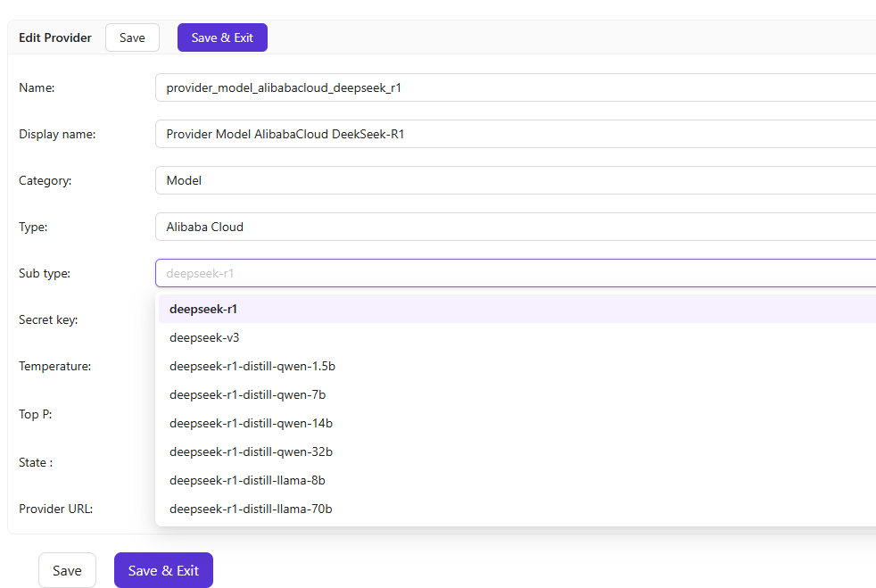Click the Edit Provider header area
Image resolution: width=876 pixels, height=588 pixels.
tap(54, 37)
